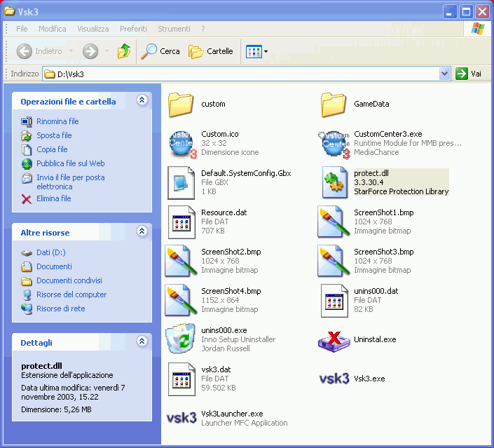The image size is (494, 448).
Task: Click Pubblica file sul Web link
Action: tap(71, 163)
